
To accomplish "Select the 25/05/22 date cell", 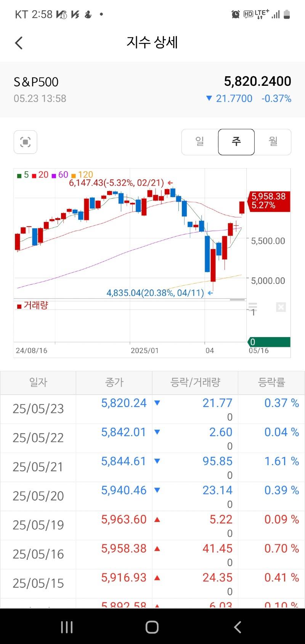I will pos(38,438).
